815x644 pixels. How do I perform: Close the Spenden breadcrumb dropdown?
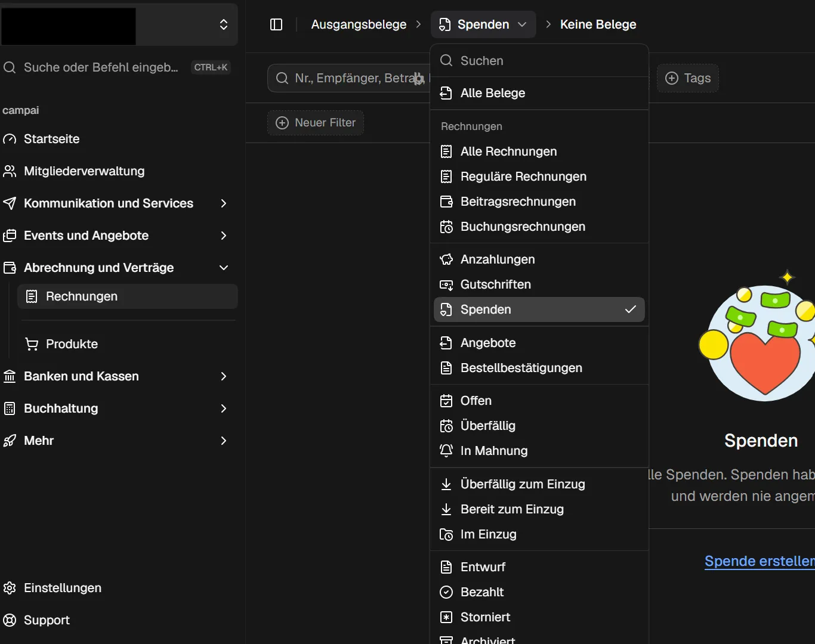(x=483, y=24)
